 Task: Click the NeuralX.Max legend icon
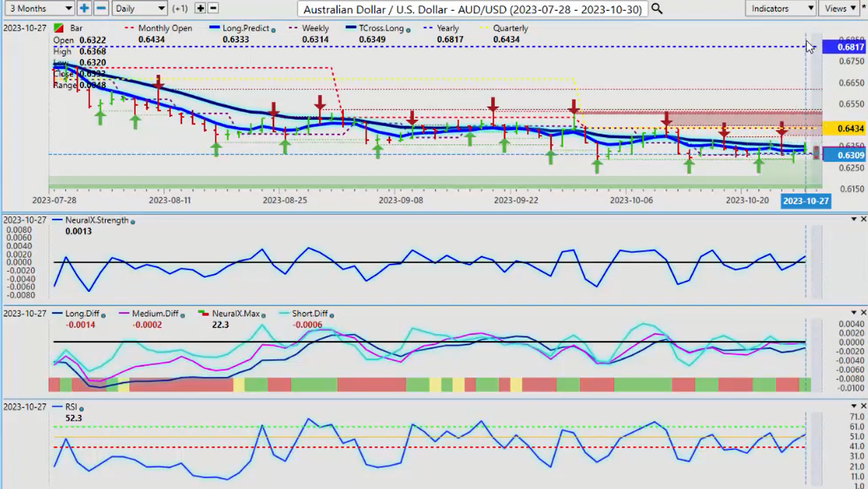(203, 314)
